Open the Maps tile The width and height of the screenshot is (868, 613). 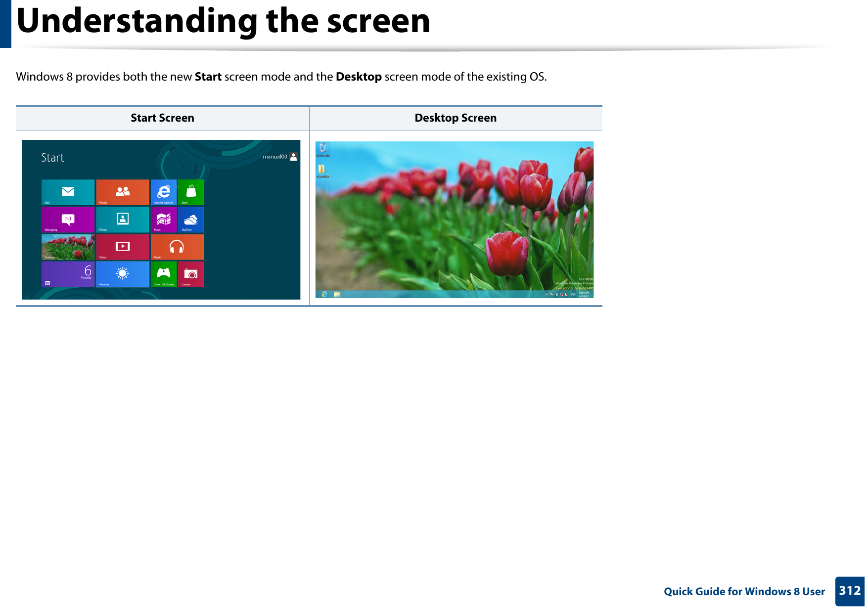click(165, 220)
